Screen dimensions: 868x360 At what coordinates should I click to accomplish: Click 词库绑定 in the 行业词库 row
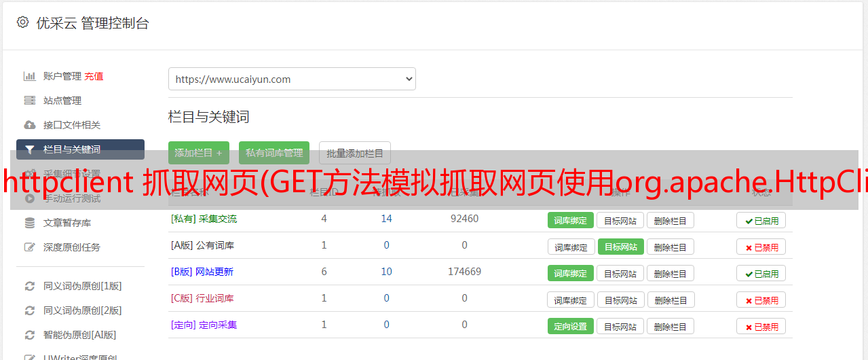pos(571,300)
